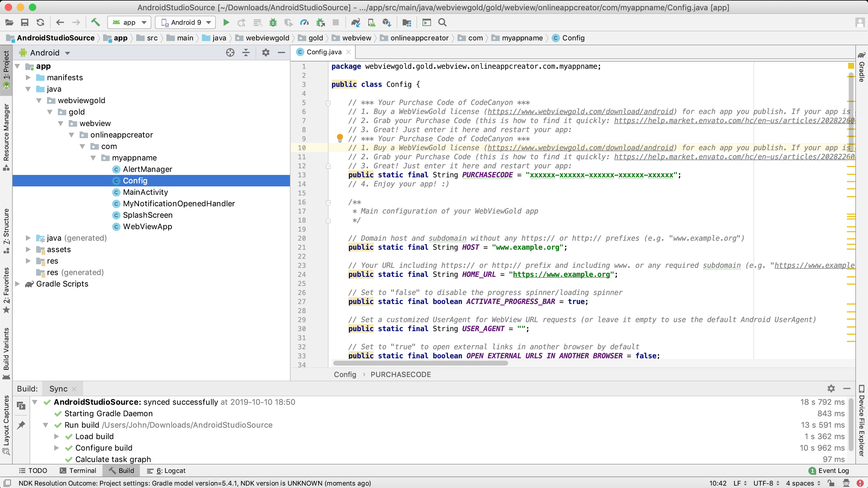The width and height of the screenshot is (868, 488).
Task: Click PURCHASECODE in the editor breadcrumb
Action: point(401,374)
